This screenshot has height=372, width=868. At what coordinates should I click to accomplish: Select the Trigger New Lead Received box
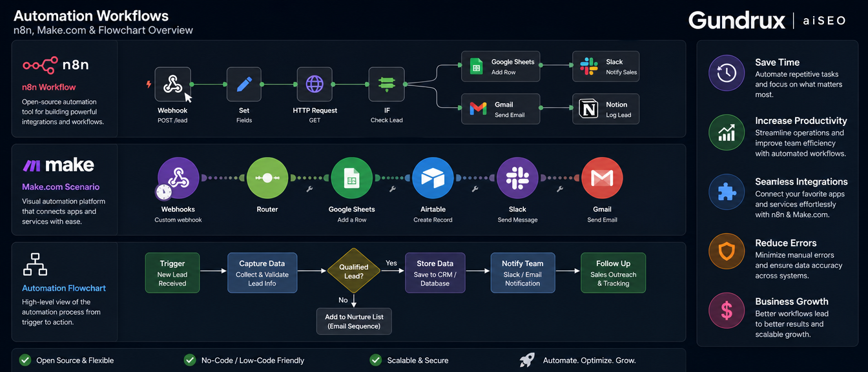[172, 273]
